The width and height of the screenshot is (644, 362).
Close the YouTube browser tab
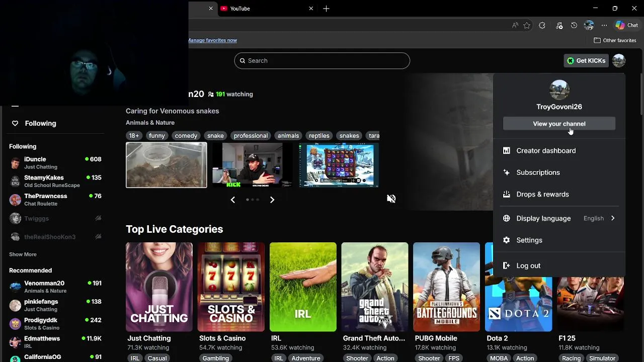[x=311, y=9]
